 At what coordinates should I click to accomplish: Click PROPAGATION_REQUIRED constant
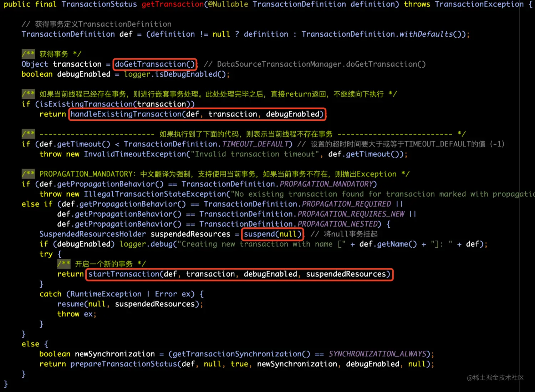coord(347,204)
